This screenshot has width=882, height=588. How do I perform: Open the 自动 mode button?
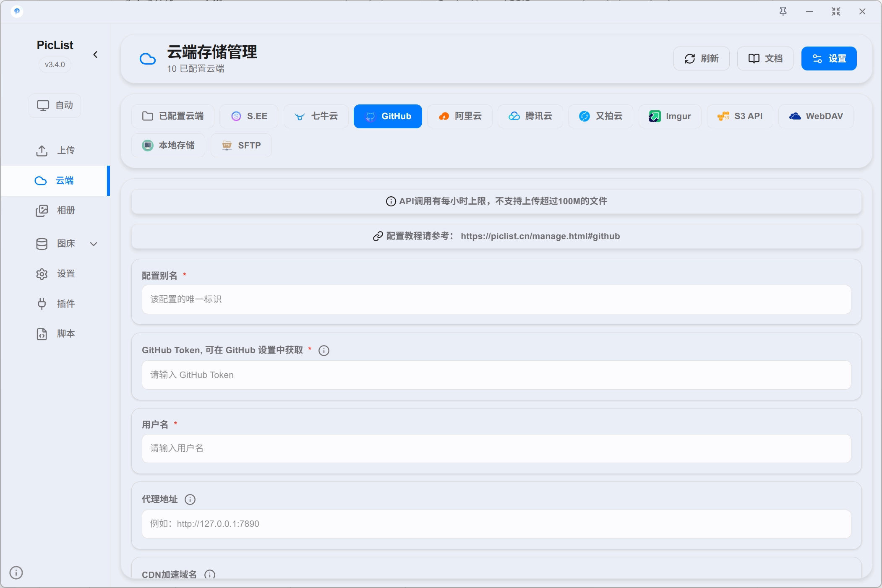[x=55, y=105]
